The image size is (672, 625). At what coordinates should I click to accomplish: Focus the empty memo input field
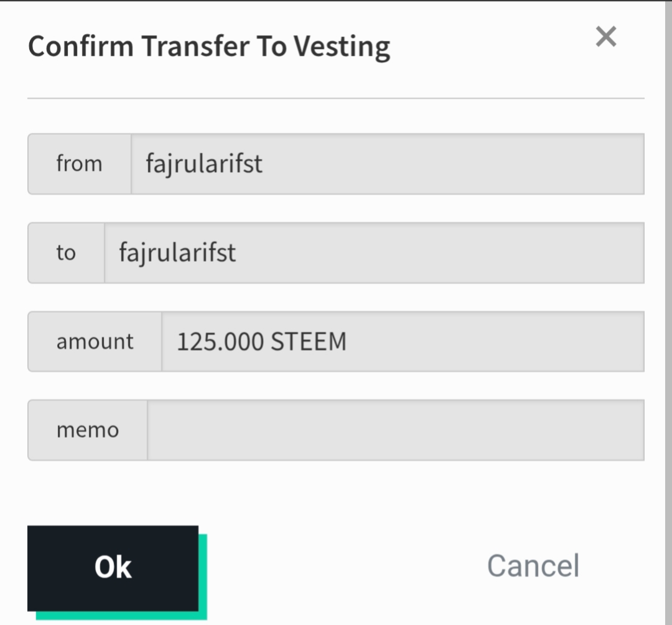(x=395, y=430)
